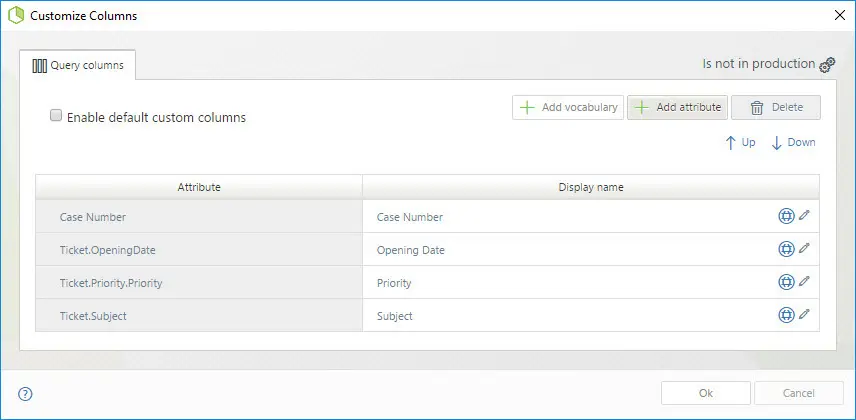Cancel the Customize Columns dialog
The image size is (856, 420).
799,393
